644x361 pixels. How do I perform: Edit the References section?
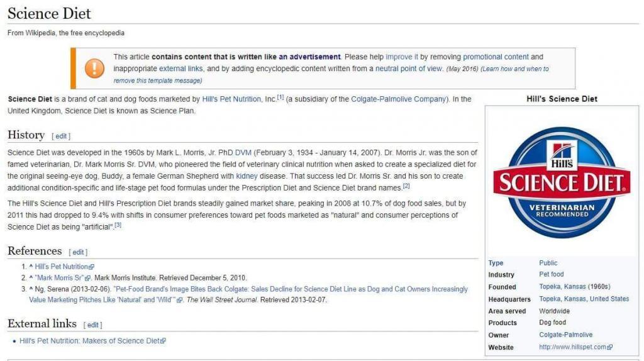pyautogui.click(x=78, y=252)
